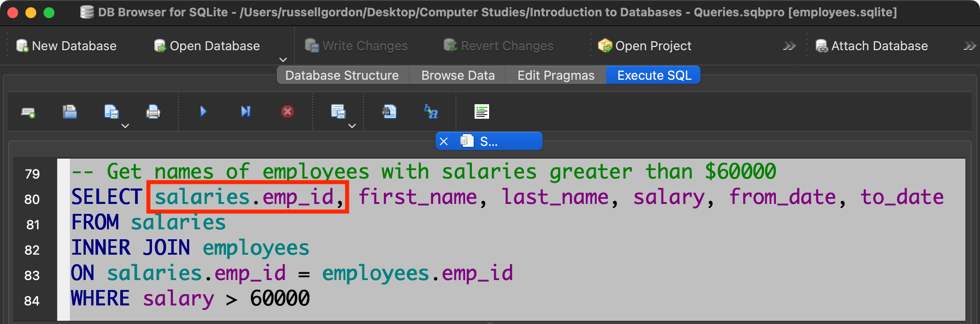Screen dimensions: 980x324
Task: Open find and replace tool
Action: click(x=431, y=111)
